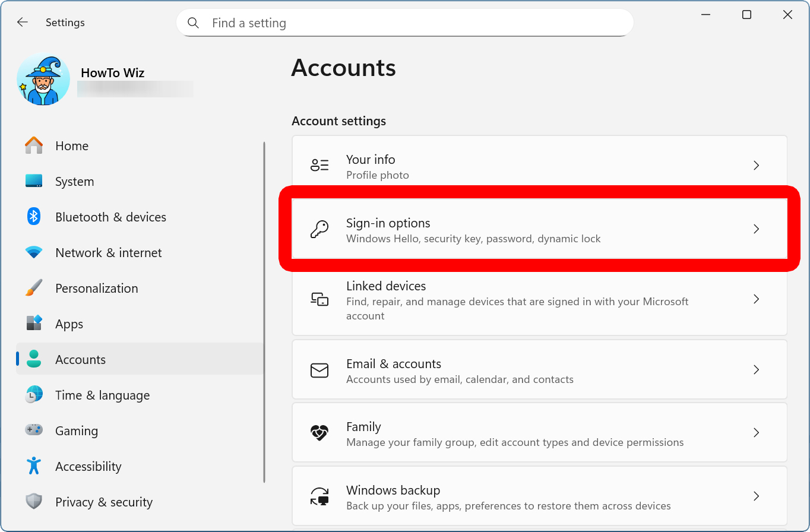Click the Time & language clock icon
Image resolution: width=810 pixels, height=532 pixels.
click(x=34, y=395)
